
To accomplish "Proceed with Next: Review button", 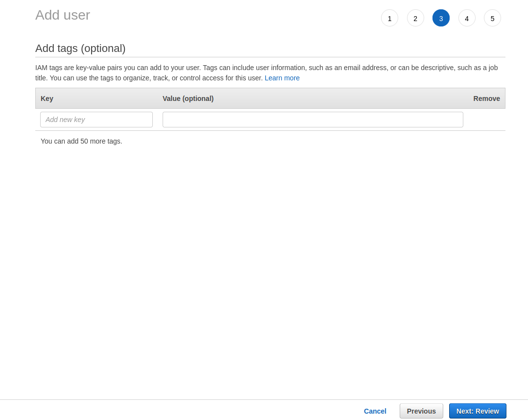I will coord(478,411).
